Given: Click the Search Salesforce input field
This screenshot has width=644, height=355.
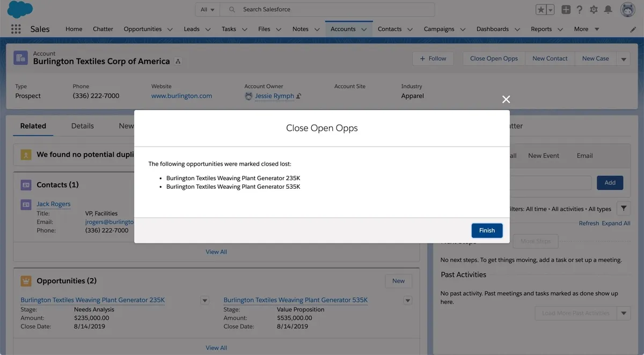Looking at the screenshot, I should tap(327, 10).
